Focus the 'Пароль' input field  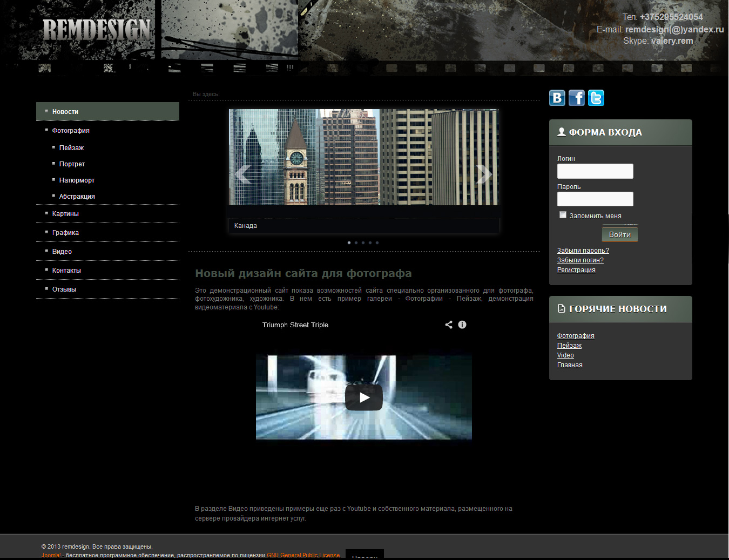(595, 199)
